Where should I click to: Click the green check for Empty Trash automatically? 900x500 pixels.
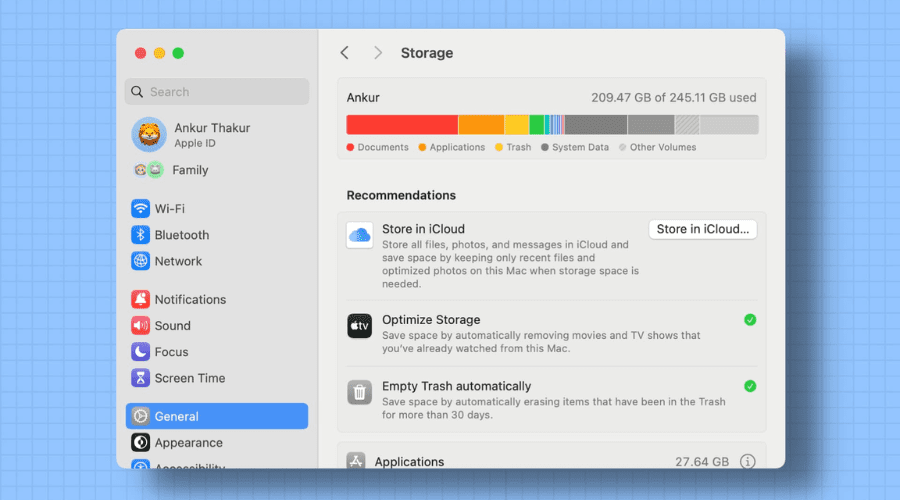pos(750,386)
